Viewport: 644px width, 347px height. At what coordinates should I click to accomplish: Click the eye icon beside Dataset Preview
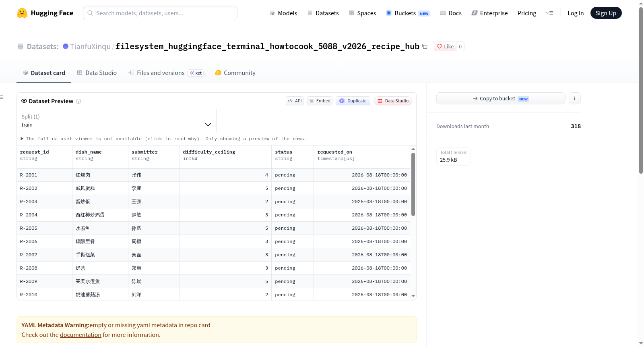coord(24,101)
